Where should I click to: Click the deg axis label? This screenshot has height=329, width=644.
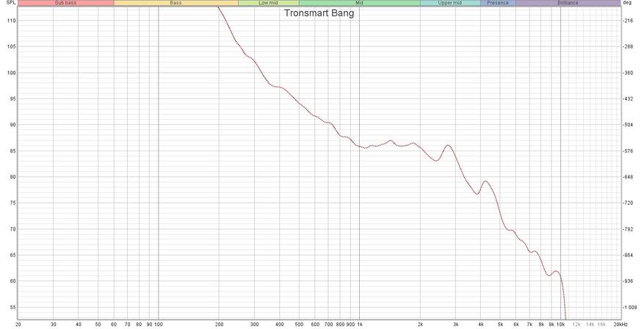(x=627, y=3)
